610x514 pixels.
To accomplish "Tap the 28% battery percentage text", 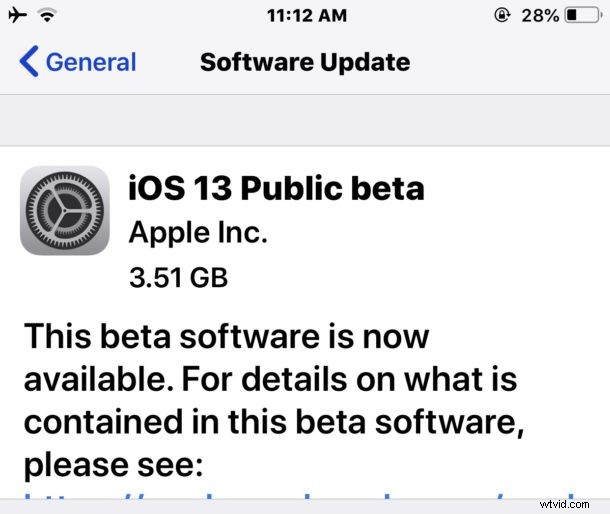I will point(540,16).
